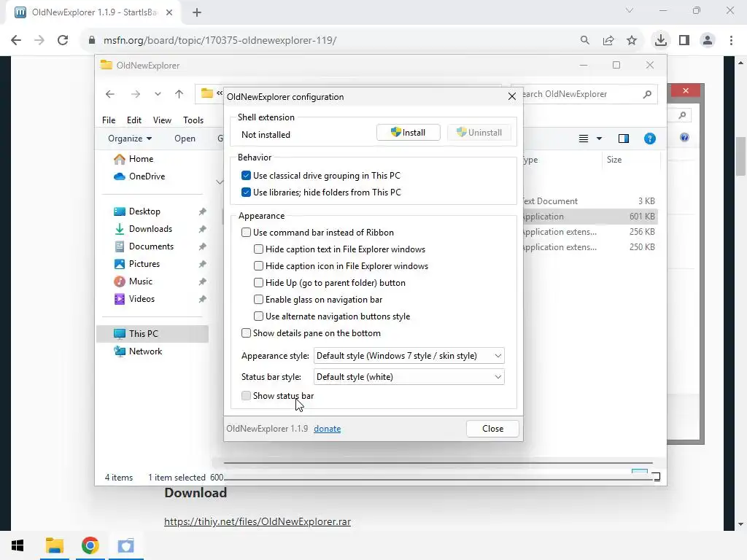
Task: Open Explorer recent locations chevron
Action: click(x=158, y=94)
